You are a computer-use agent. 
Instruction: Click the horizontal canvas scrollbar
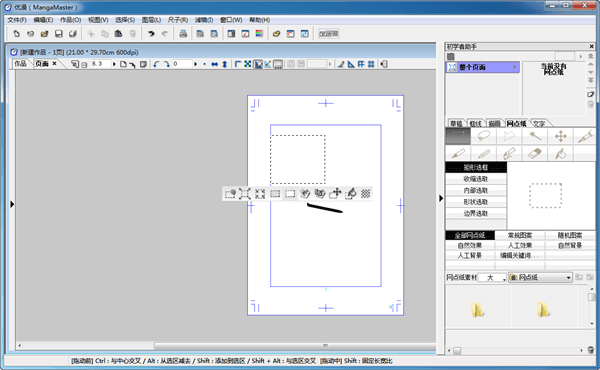tap(226, 346)
